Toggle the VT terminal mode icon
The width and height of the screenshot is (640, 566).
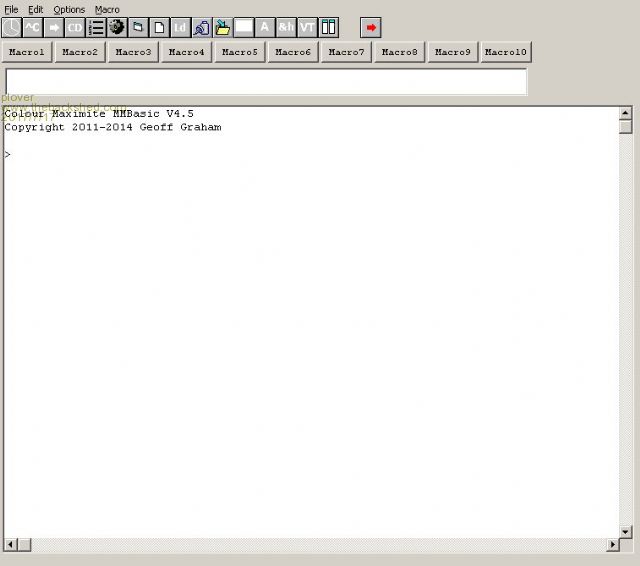(x=307, y=28)
